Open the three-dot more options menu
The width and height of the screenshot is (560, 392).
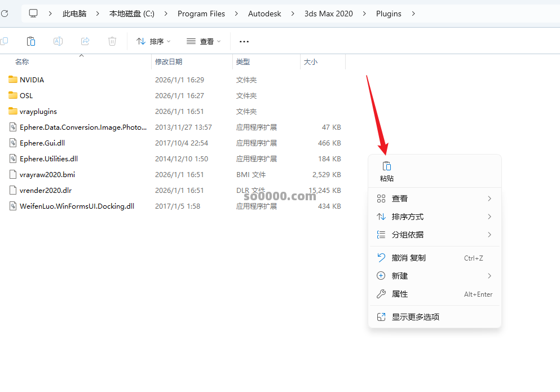tap(244, 41)
